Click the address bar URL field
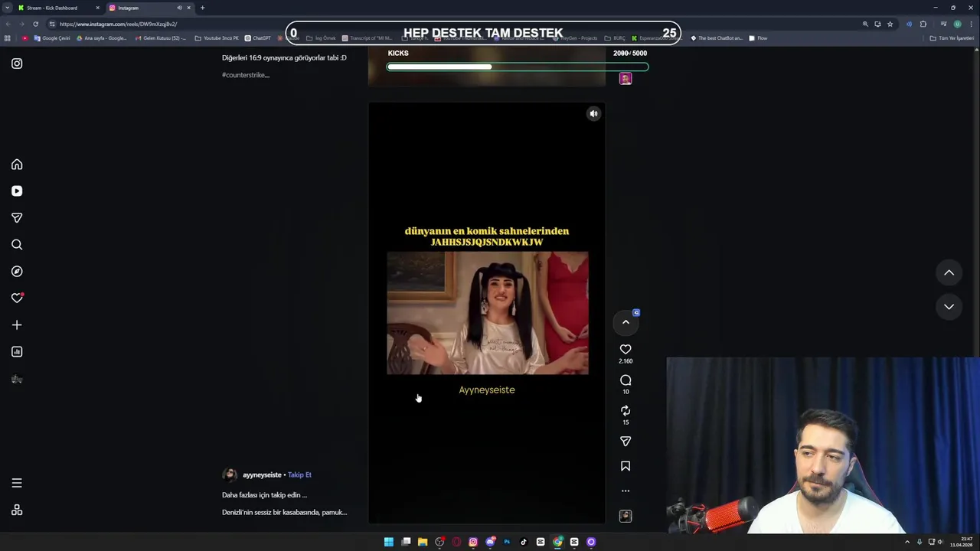 point(459,24)
